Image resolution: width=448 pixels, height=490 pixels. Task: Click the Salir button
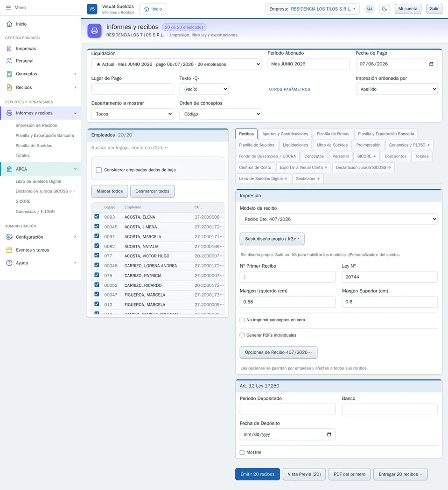[434, 9]
